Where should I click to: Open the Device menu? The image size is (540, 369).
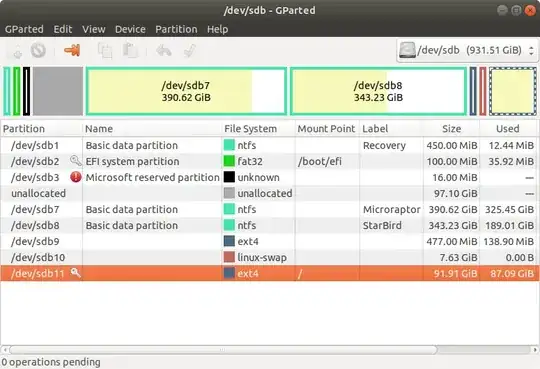click(130, 29)
